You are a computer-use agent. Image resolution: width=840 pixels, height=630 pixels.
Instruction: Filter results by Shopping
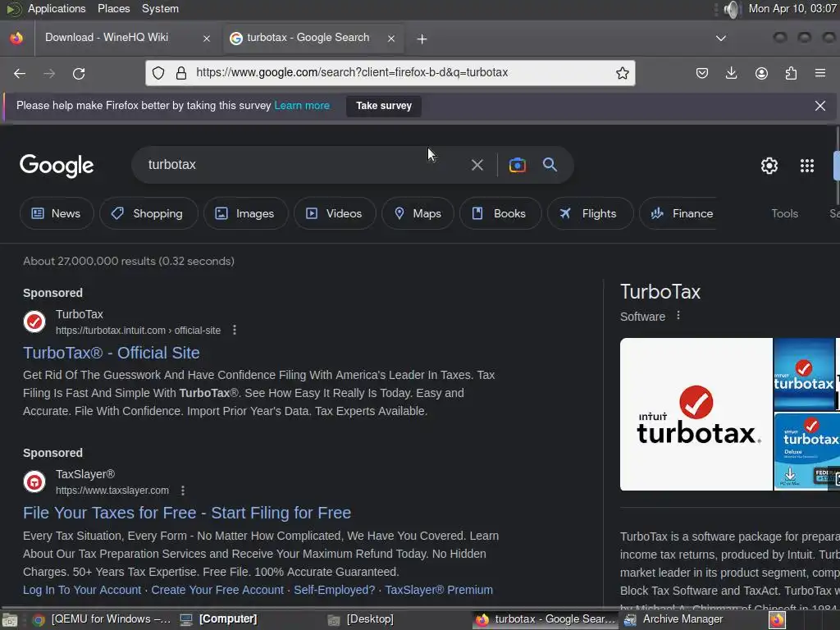tap(148, 213)
